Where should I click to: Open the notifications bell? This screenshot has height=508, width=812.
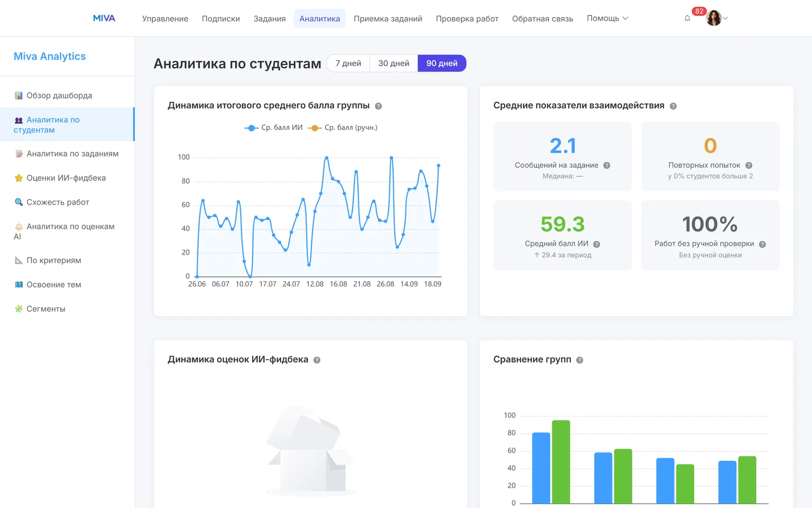tap(687, 18)
